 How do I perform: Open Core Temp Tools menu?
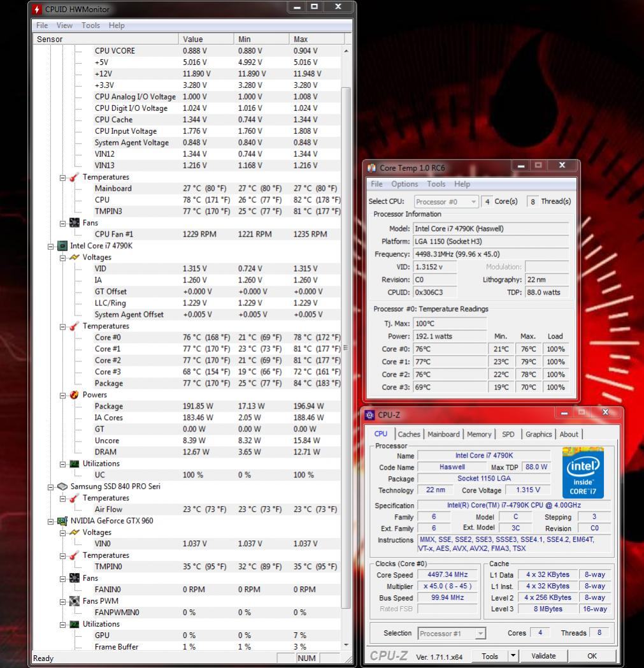click(x=436, y=184)
